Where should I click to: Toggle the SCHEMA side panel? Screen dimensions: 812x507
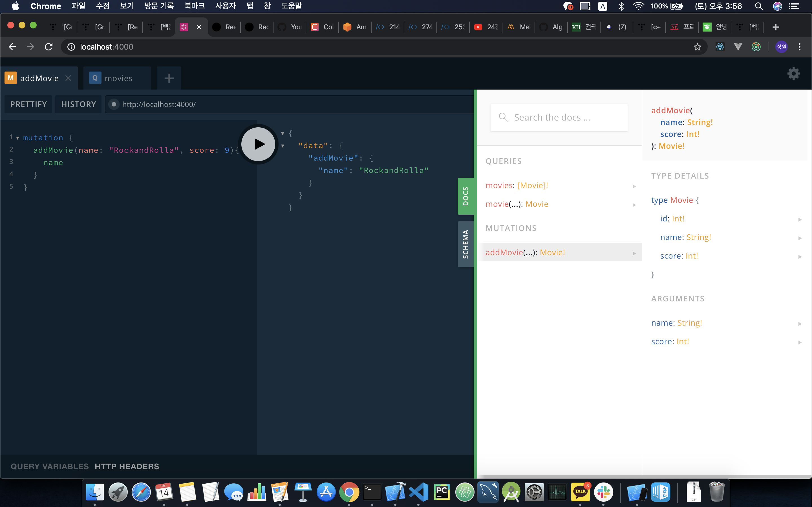pos(465,244)
